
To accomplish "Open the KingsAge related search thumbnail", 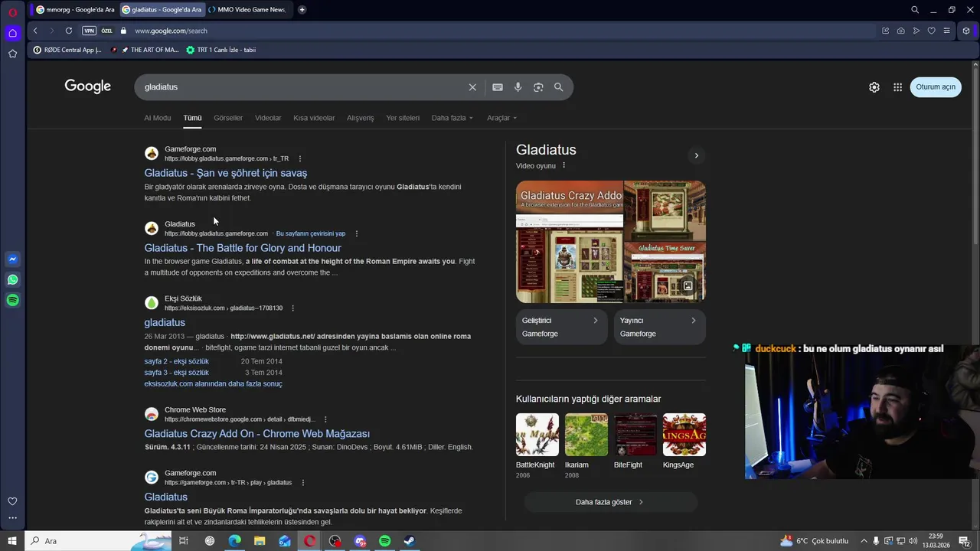I will coord(684,435).
